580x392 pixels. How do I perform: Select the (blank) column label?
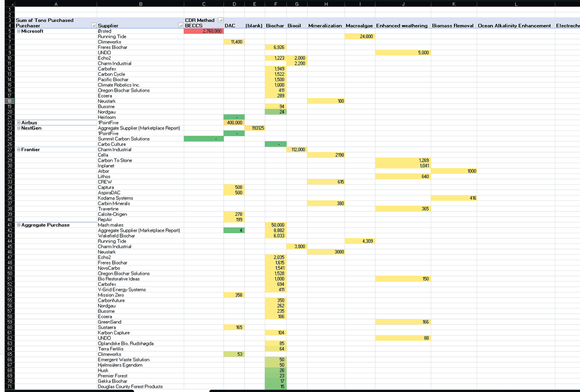(254, 26)
